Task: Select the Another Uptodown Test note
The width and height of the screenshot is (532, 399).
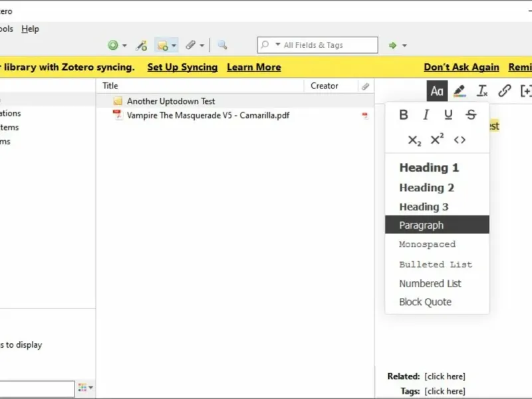Action: [x=235, y=101]
